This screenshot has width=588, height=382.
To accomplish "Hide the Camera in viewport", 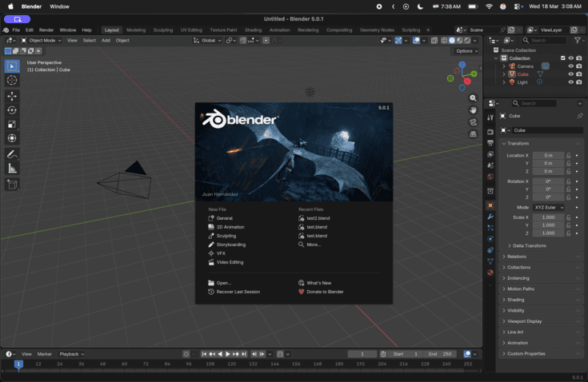I will [570, 66].
